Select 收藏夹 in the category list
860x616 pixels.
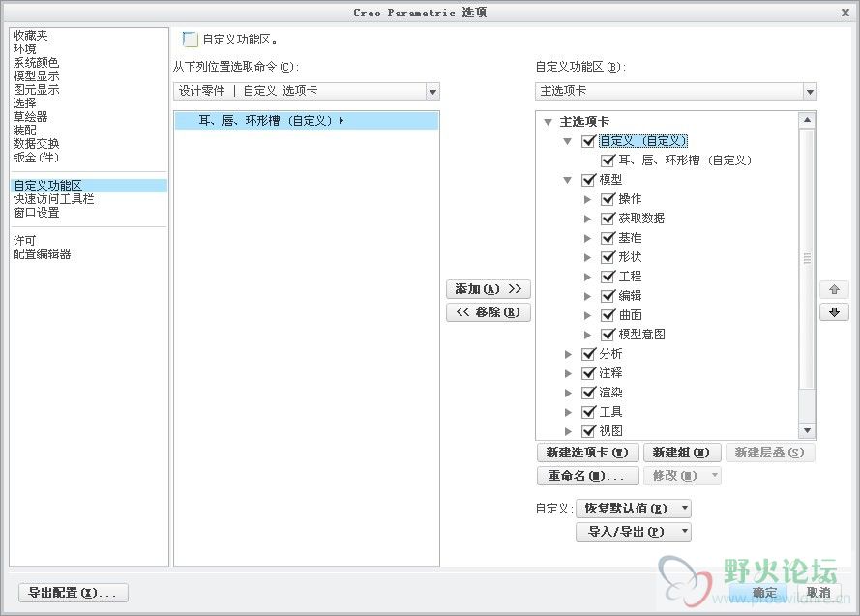(x=31, y=36)
